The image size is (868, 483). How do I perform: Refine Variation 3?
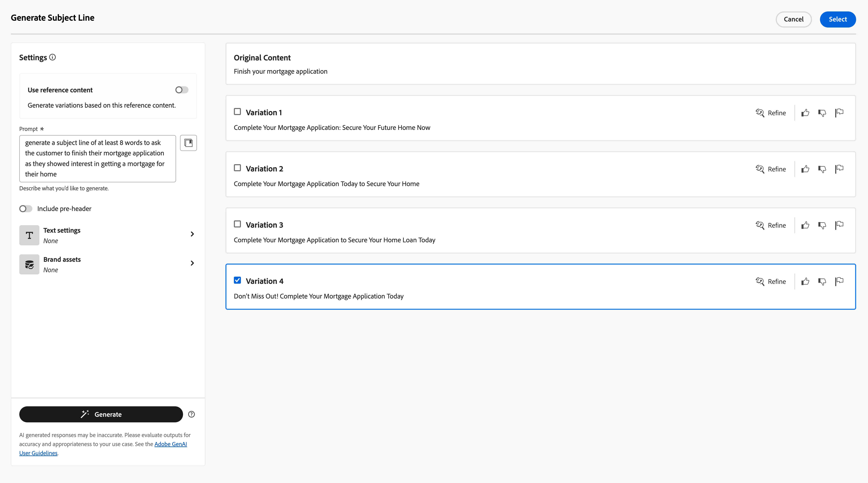click(771, 225)
